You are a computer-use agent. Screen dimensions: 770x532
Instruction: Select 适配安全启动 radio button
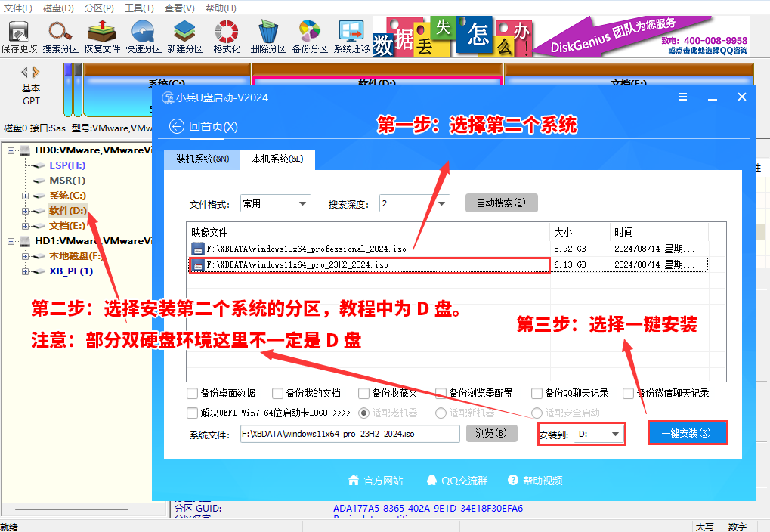[x=537, y=413]
